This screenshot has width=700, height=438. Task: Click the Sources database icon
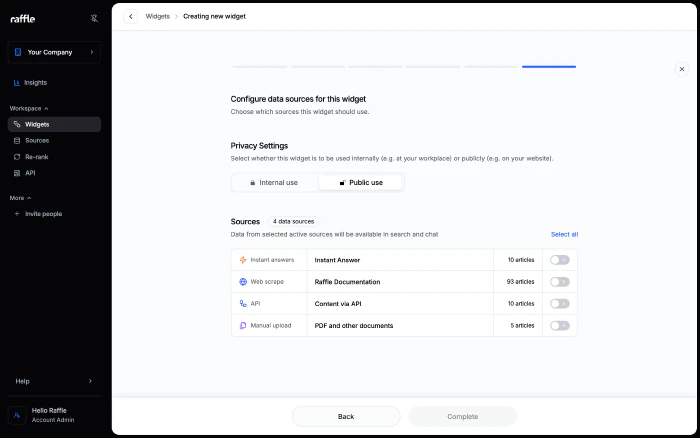[x=17, y=141]
